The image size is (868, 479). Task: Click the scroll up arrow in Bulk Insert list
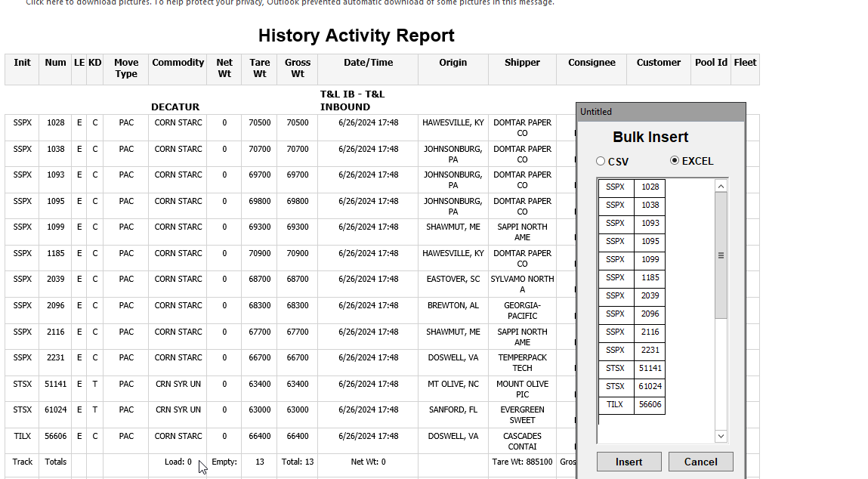click(721, 186)
